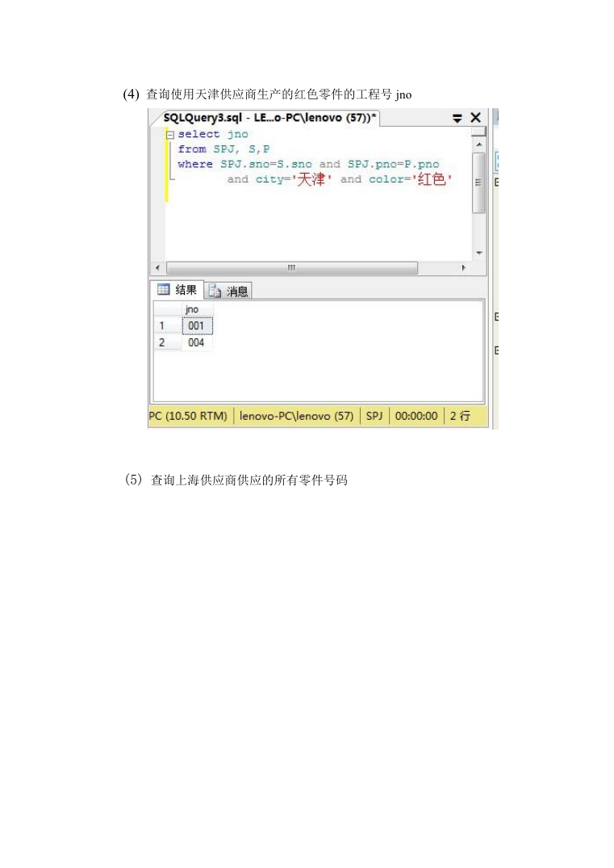Image resolution: width=614 pixels, height=868 pixels.
Task: Click the editor vertical scrollbar up arrow
Action: [x=479, y=144]
